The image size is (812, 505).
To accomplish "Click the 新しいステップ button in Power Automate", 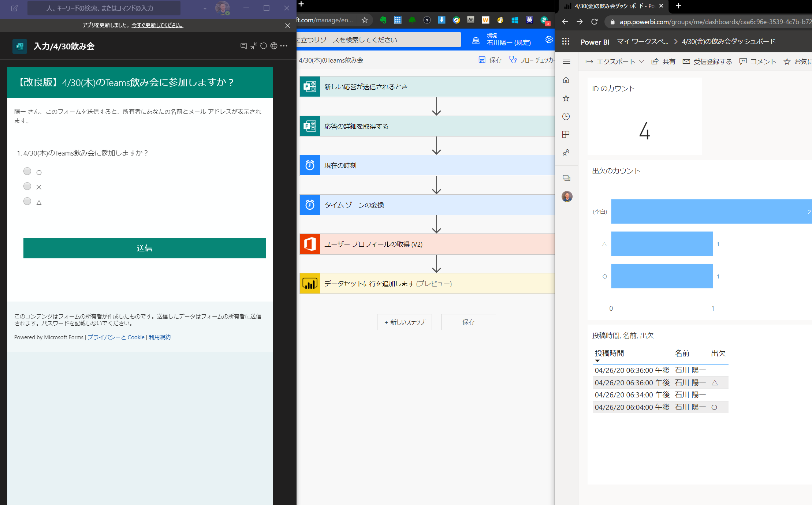I will coord(404,322).
